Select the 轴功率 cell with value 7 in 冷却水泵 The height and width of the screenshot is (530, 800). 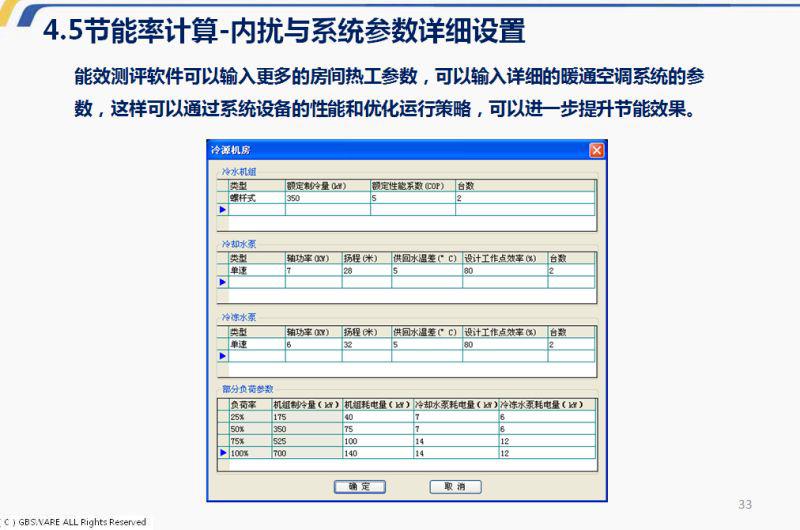pyautogui.click(x=314, y=271)
